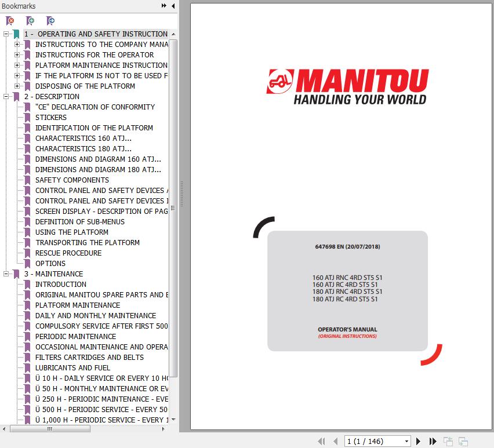This screenshot has height=448, width=494.
Task: Click the Bookmarks panel double-arrow options icon
Action: 164,6
